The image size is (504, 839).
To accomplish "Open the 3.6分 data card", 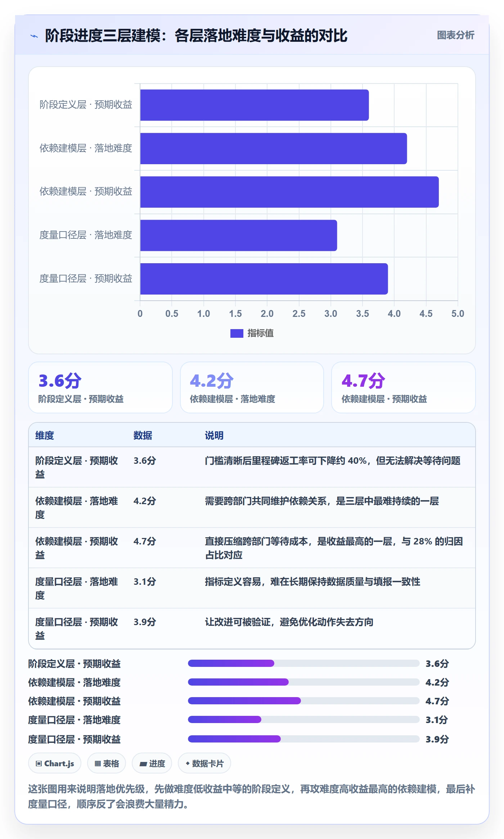I will (x=100, y=387).
